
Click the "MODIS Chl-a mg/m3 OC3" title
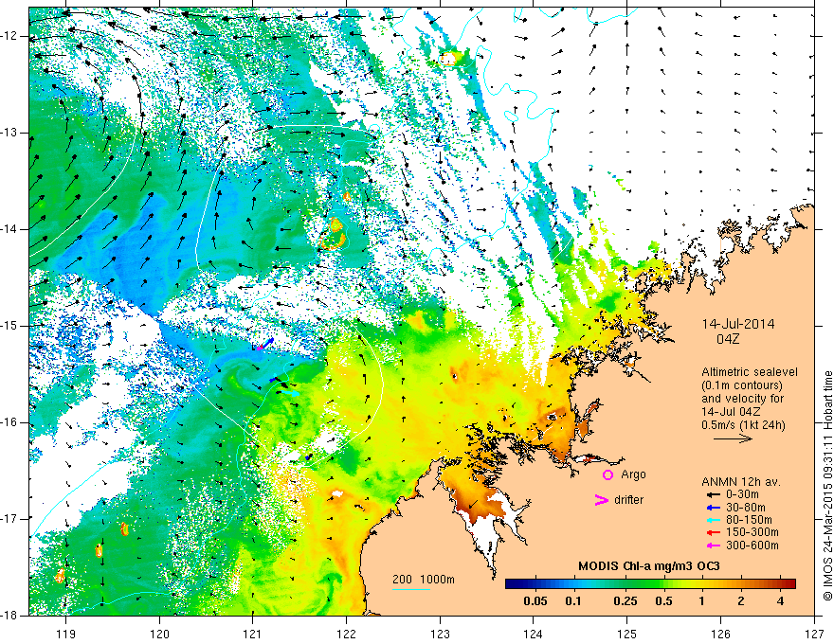[x=649, y=566]
